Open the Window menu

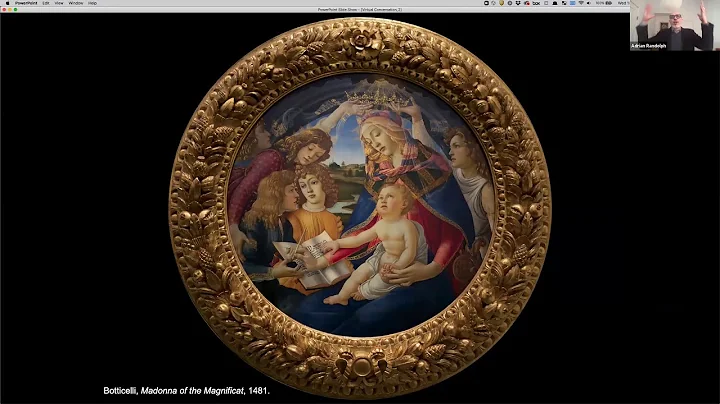click(x=76, y=3)
